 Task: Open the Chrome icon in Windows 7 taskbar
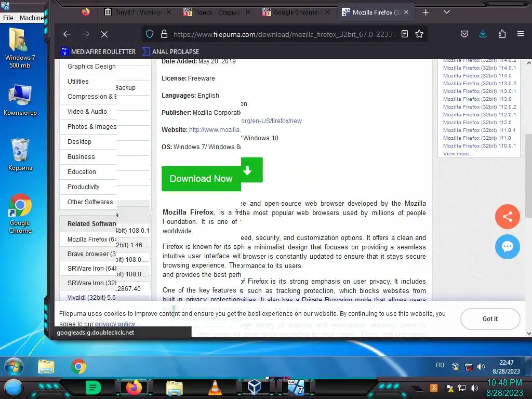[78, 366]
